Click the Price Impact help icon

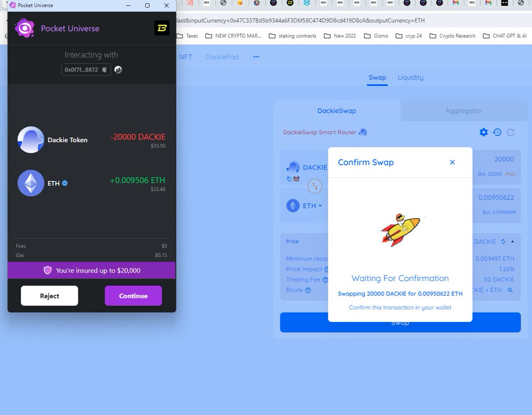(326, 269)
